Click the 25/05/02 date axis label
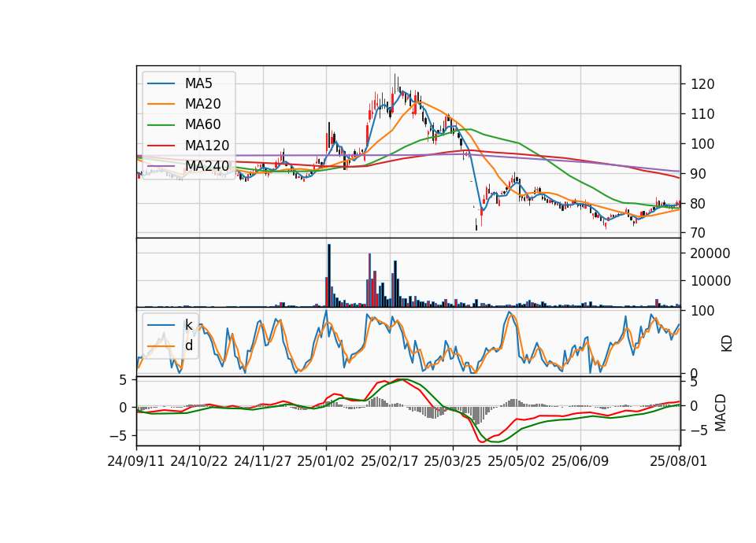Image resolution: width=756 pixels, height=543 pixels. click(x=517, y=461)
